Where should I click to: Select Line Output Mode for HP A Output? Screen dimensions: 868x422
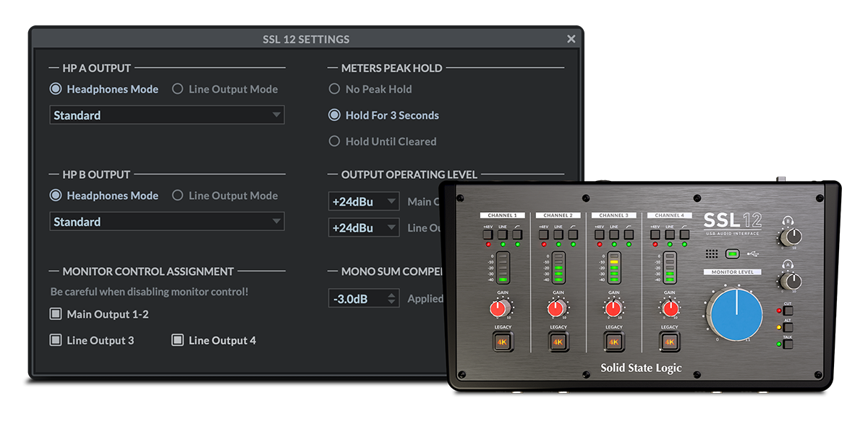pos(177,89)
